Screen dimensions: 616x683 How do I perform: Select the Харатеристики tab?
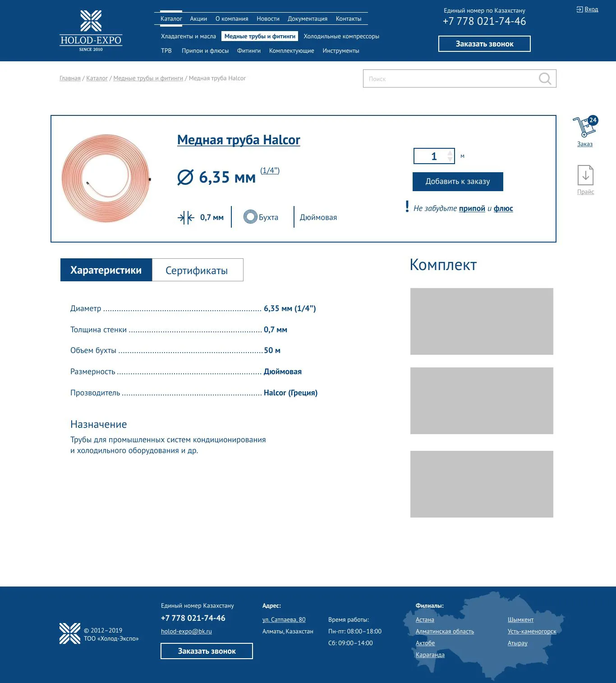106,270
